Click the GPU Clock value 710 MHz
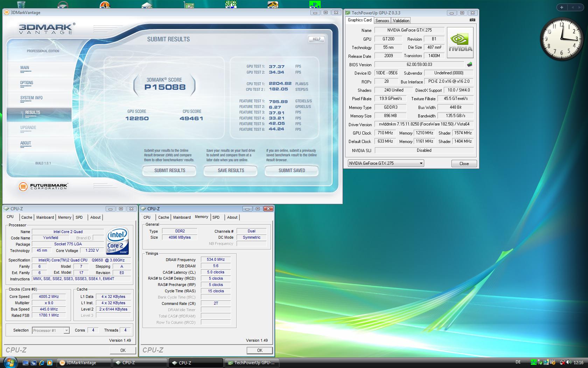 click(385, 133)
